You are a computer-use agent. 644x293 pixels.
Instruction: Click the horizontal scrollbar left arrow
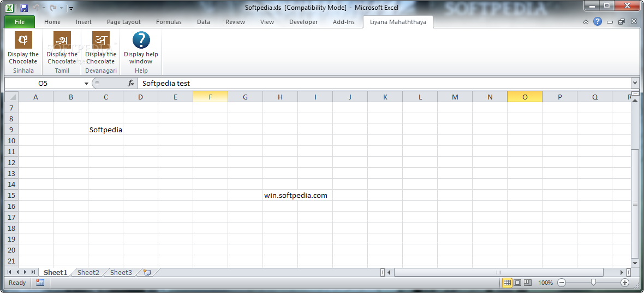pos(389,272)
